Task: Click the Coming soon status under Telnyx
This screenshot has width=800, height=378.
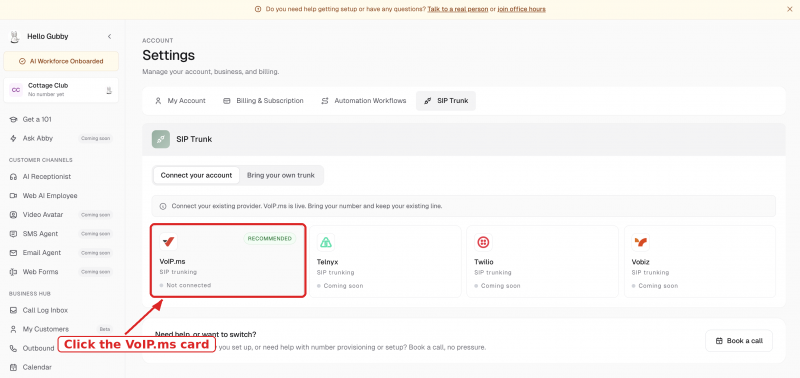Action: [340, 286]
